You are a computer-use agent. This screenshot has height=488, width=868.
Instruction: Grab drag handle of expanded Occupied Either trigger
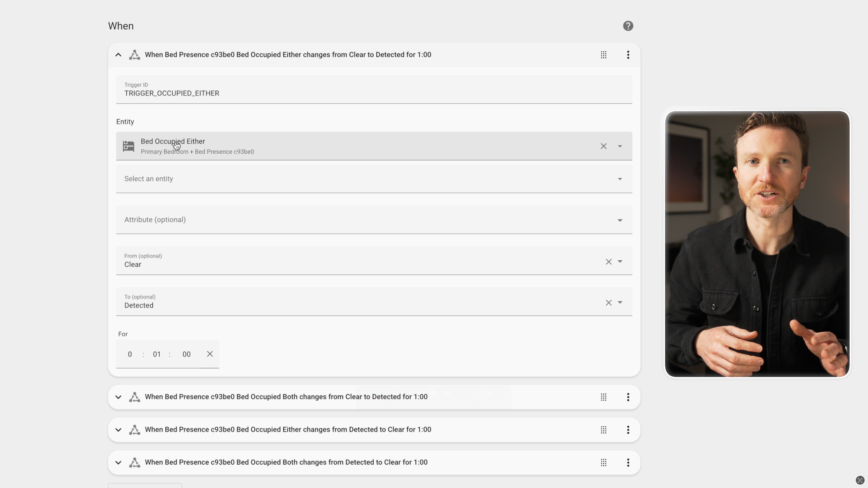click(603, 55)
